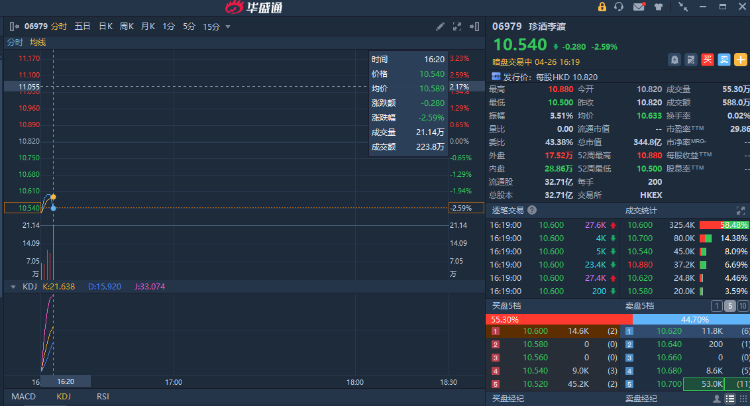The width and height of the screenshot is (750, 406).
Task: Click the 买盘经纪 header
Action: tap(508, 398)
